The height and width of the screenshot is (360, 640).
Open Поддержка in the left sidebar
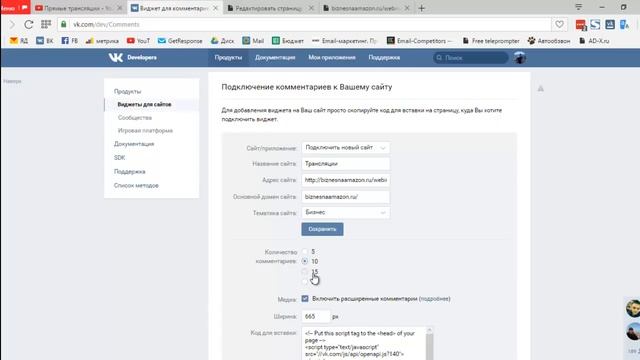point(129,171)
